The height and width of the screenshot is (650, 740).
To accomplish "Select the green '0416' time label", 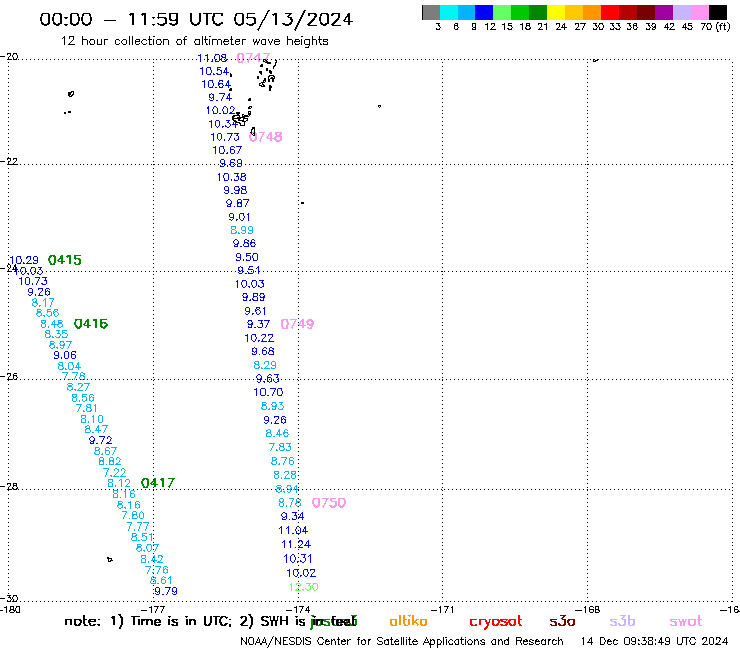I will (91, 324).
